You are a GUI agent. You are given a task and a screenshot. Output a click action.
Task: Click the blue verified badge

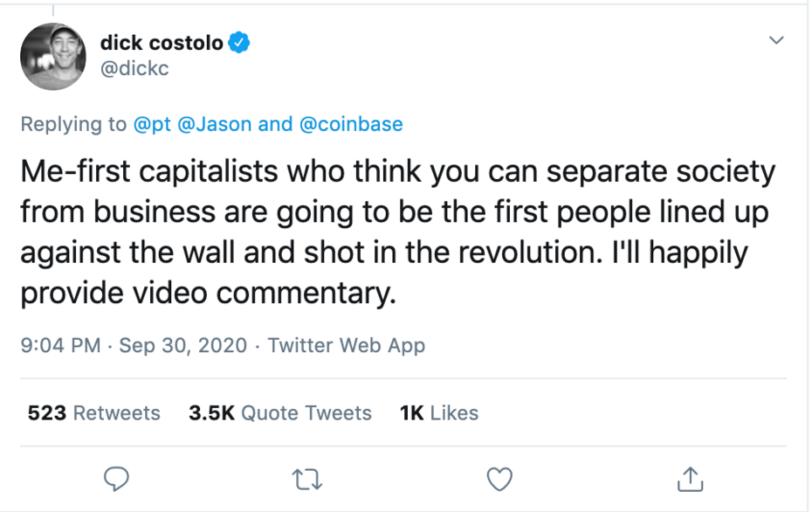click(240, 43)
